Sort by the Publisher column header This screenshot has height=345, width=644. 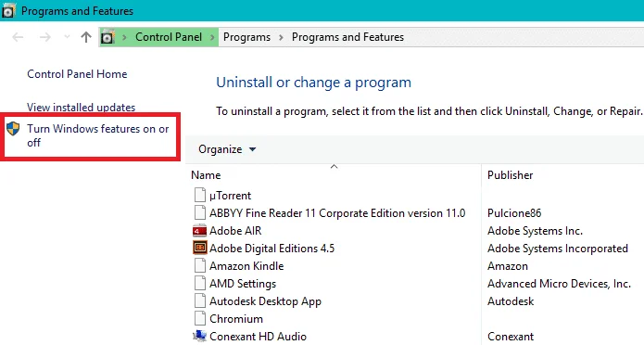[511, 175]
